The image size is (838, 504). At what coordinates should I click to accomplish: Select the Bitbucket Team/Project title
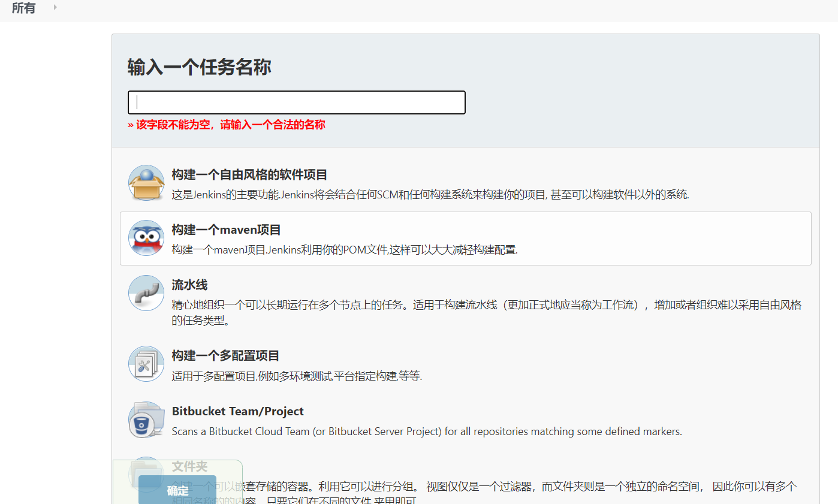[238, 412]
